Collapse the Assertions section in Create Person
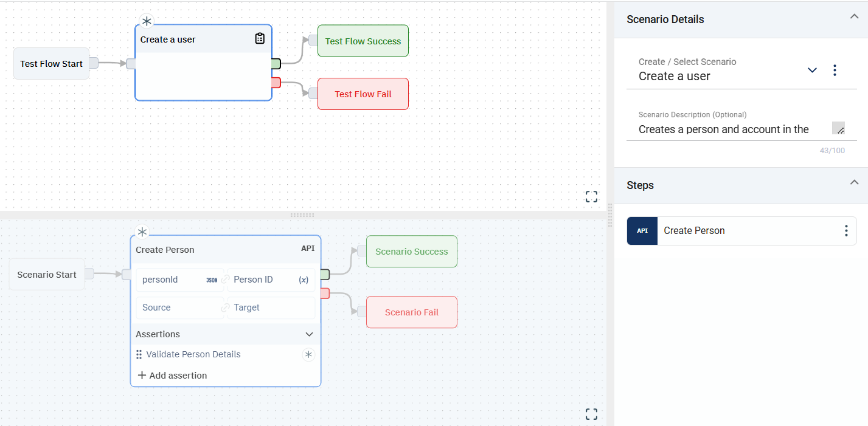This screenshot has height=426, width=868. (309, 334)
